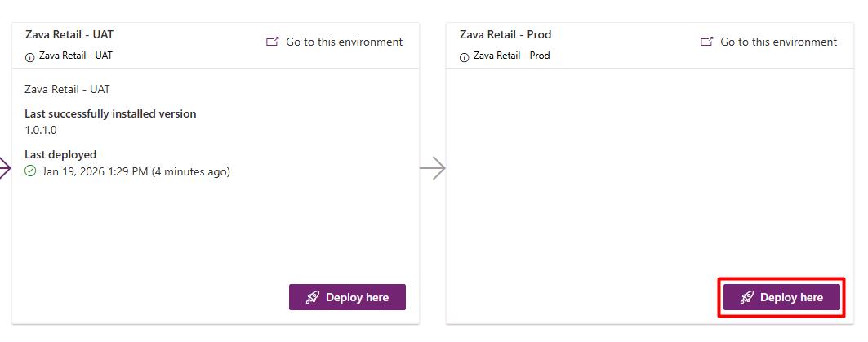The width and height of the screenshot is (868, 342).
Task: Click the gray arrow between UAT and Prod
Action: (432, 167)
